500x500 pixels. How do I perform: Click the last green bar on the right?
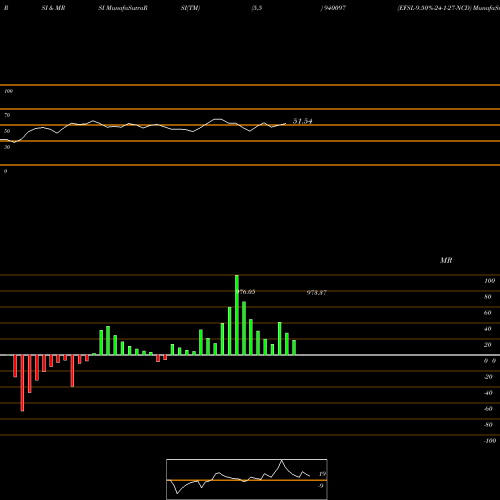[x=294, y=348]
